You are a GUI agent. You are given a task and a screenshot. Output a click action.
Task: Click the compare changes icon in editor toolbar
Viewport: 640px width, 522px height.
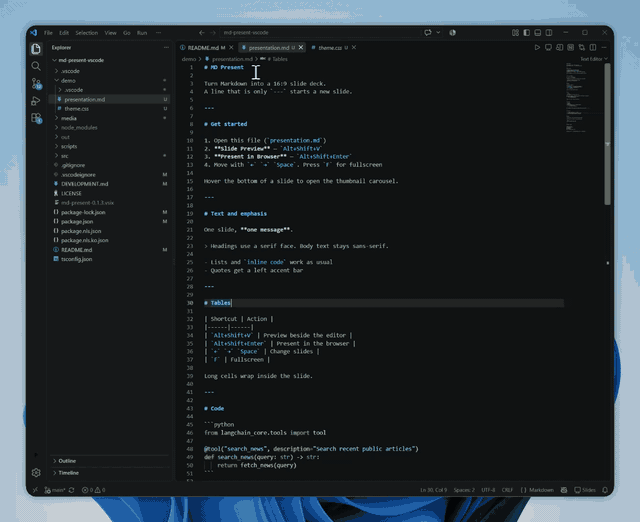coord(582,47)
